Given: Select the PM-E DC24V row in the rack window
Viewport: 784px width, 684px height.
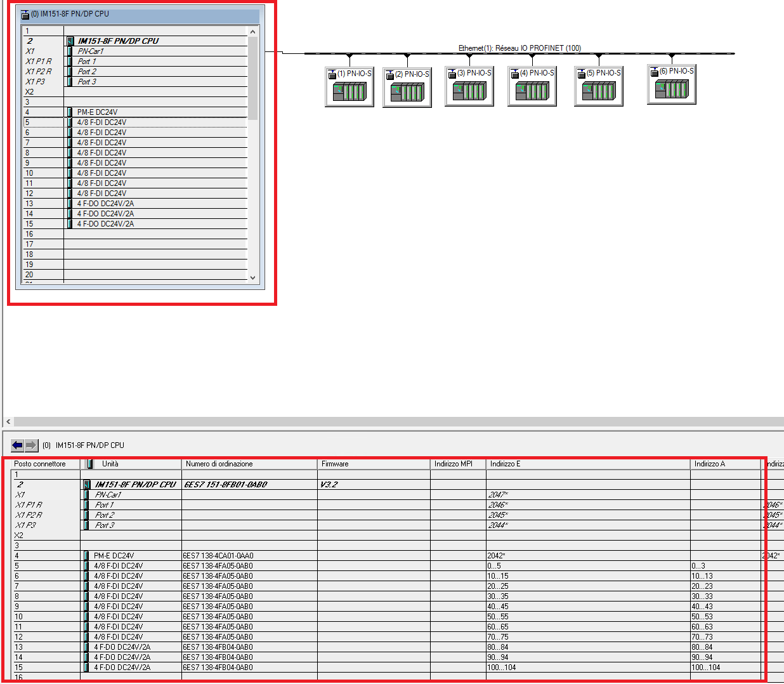Looking at the screenshot, I should [x=135, y=112].
